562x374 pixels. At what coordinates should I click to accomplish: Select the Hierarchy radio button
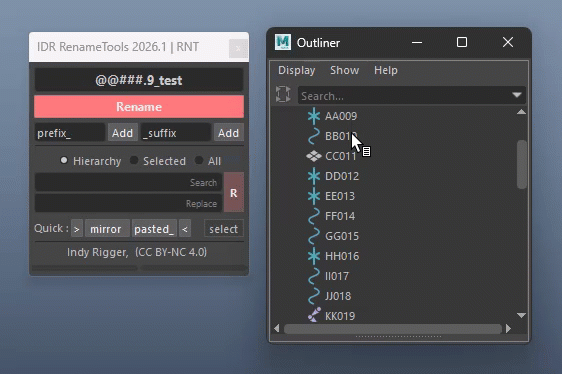tap(64, 160)
